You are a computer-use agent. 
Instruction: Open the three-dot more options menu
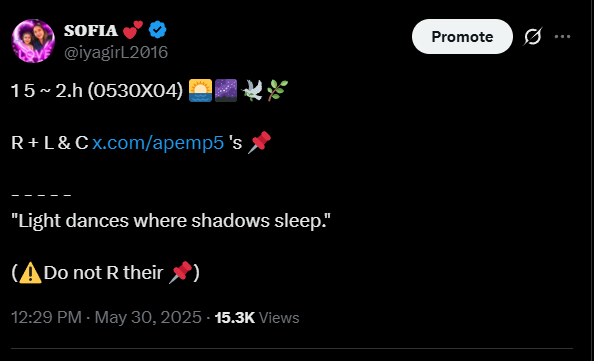pyautogui.click(x=562, y=36)
